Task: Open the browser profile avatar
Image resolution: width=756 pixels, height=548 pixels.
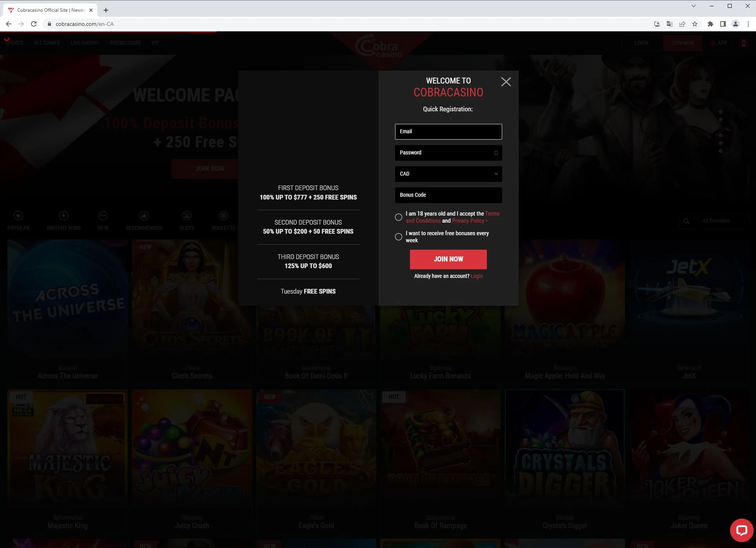Action: (736, 24)
